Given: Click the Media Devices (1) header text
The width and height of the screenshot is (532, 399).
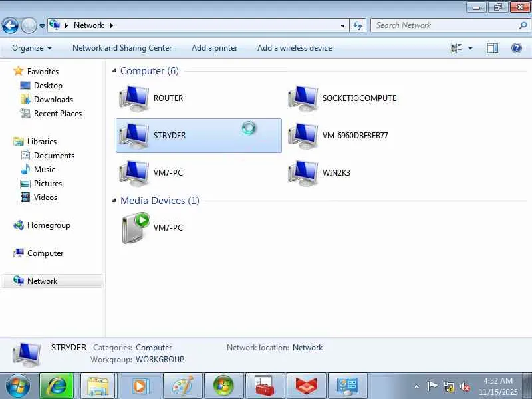Looking at the screenshot, I should click(160, 201).
